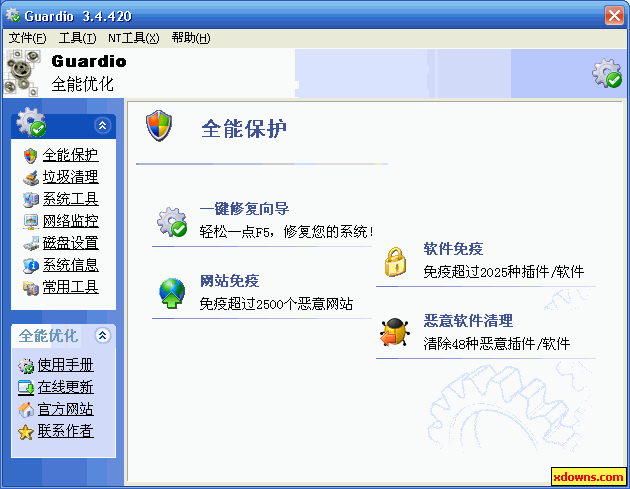Open the NT工具(X) menu
The height and width of the screenshot is (489, 630).
pos(134,38)
